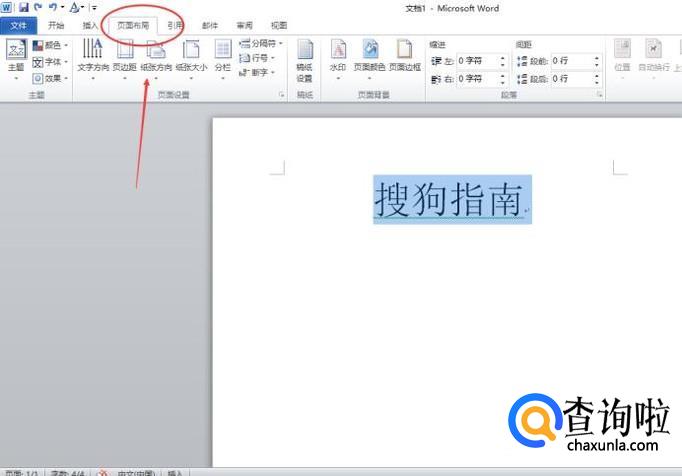This screenshot has height=476, width=682.
Task: Click the 中文(中国) language indicator
Action: 136,473
